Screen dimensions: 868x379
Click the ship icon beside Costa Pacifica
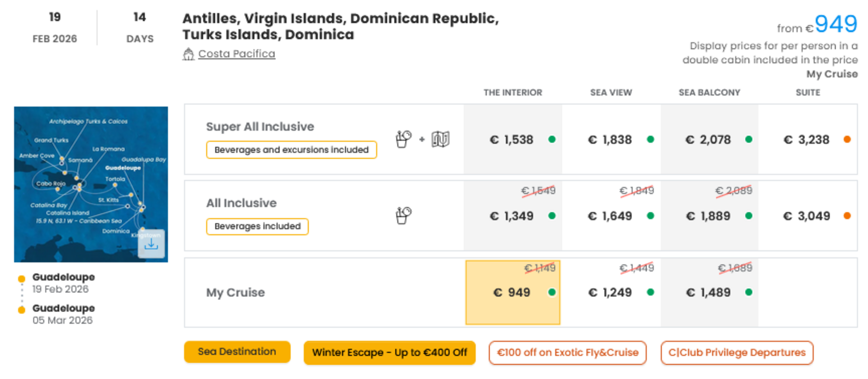[x=188, y=54]
